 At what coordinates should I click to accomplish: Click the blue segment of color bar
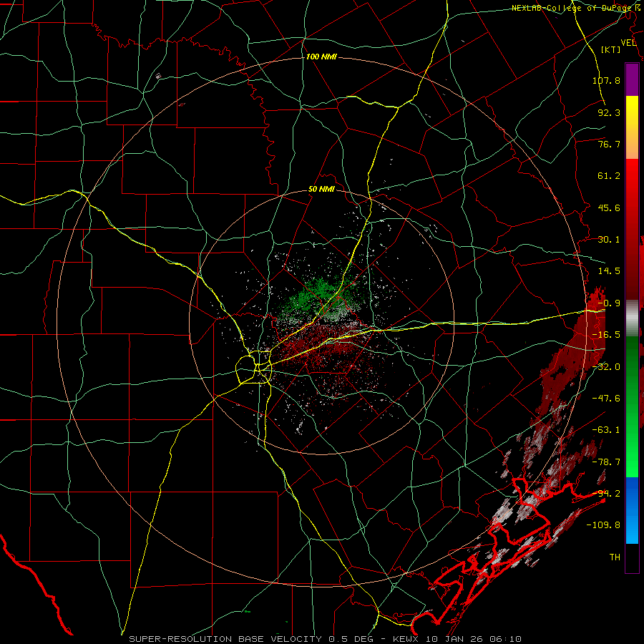(x=632, y=510)
